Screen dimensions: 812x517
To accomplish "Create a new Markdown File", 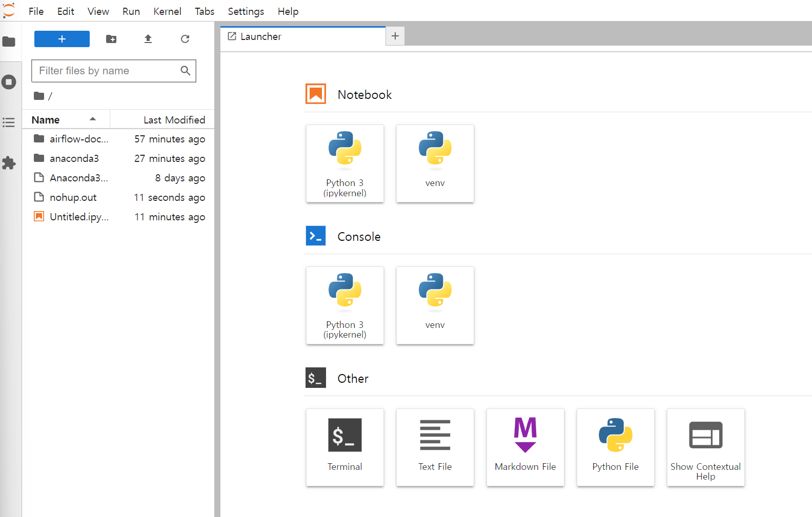I will pos(525,447).
